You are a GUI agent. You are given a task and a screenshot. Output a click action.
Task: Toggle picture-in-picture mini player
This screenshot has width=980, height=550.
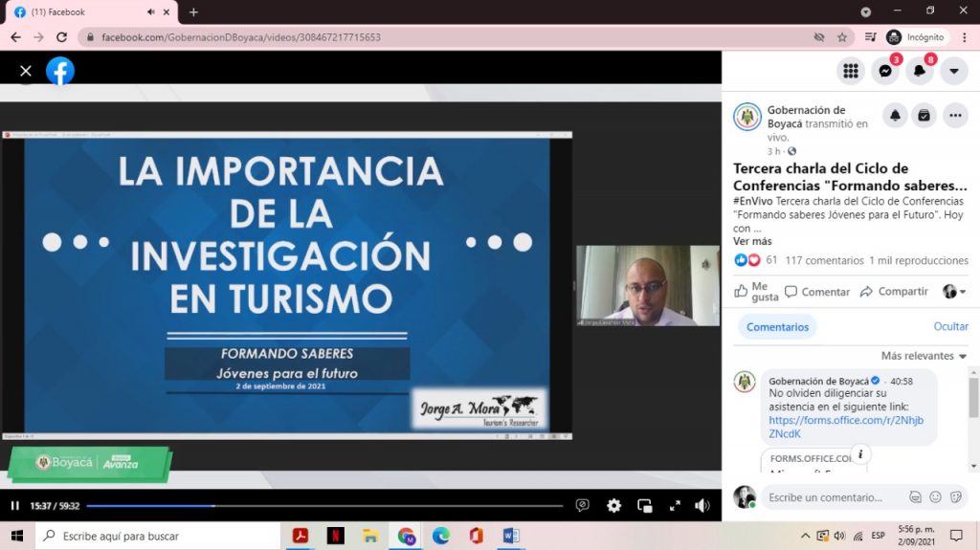click(x=645, y=506)
